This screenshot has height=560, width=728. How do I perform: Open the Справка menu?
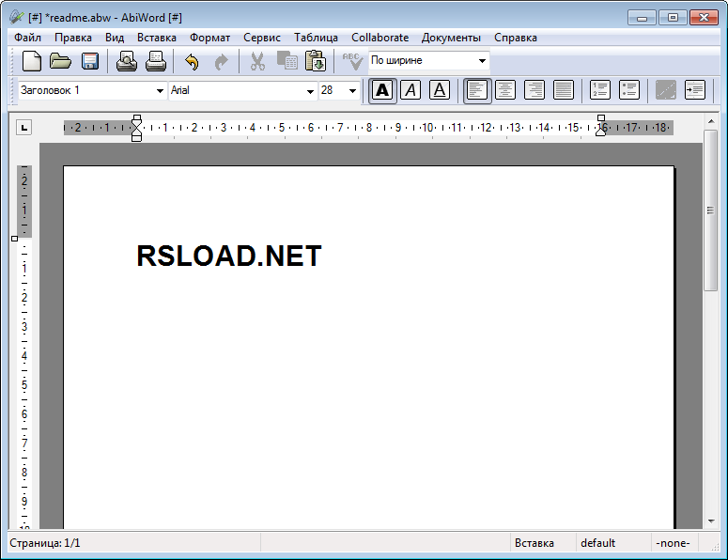point(516,38)
